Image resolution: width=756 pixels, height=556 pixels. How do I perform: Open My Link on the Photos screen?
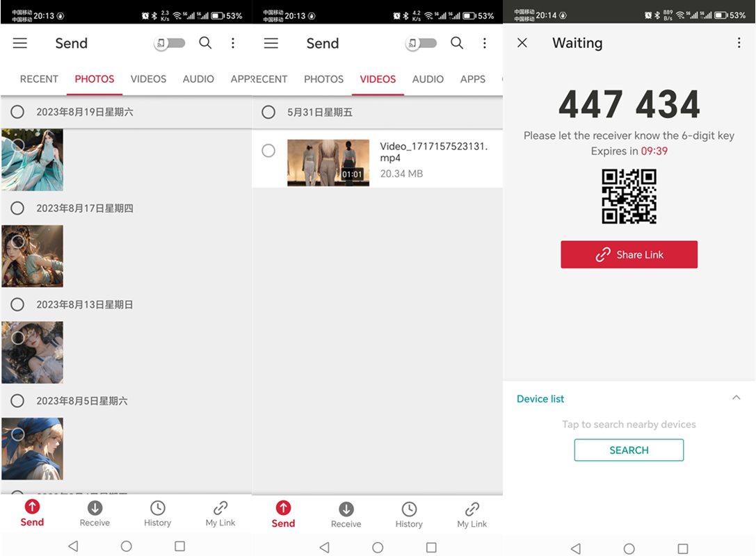pyautogui.click(x=220, y=514)
